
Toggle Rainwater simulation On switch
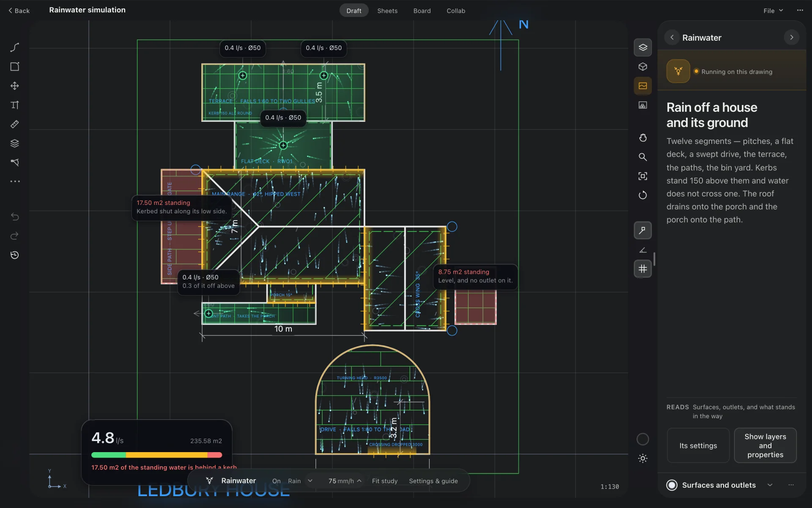[276, 481]
